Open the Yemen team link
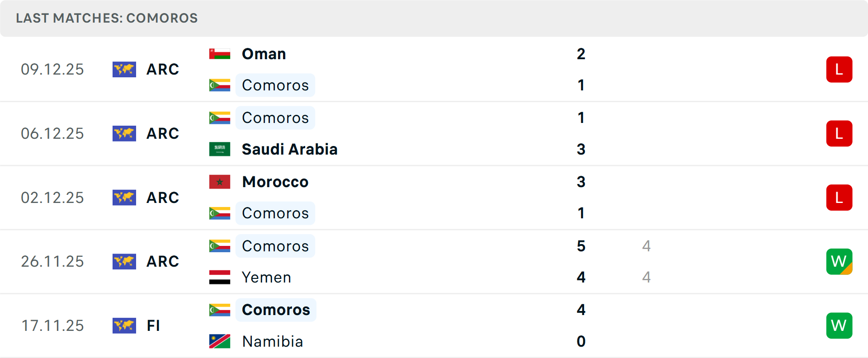 (266, 277)
